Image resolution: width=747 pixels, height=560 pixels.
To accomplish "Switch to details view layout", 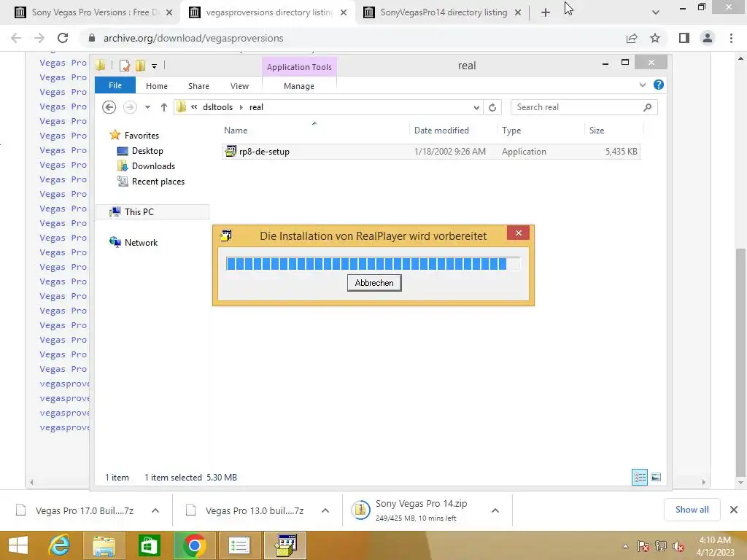I will click(x=639, y=477).
